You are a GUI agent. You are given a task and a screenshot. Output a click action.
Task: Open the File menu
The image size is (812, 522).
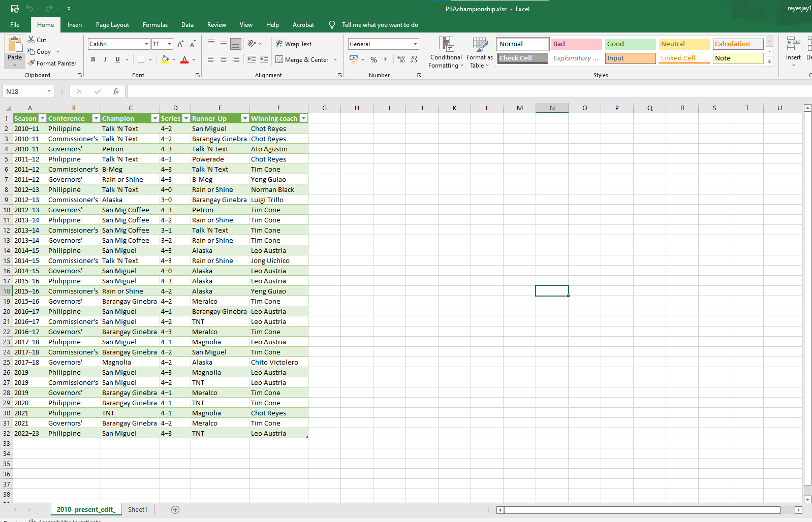tap(15, 25)
